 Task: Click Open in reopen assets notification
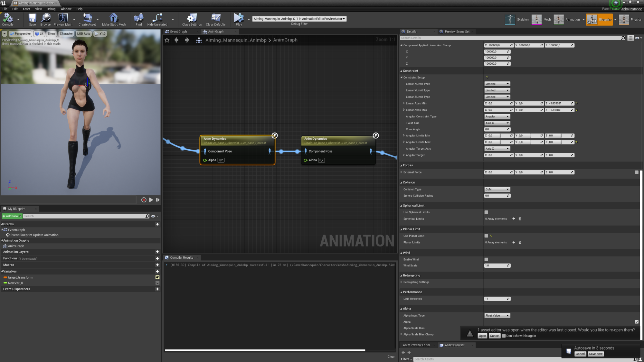(482, 336)
